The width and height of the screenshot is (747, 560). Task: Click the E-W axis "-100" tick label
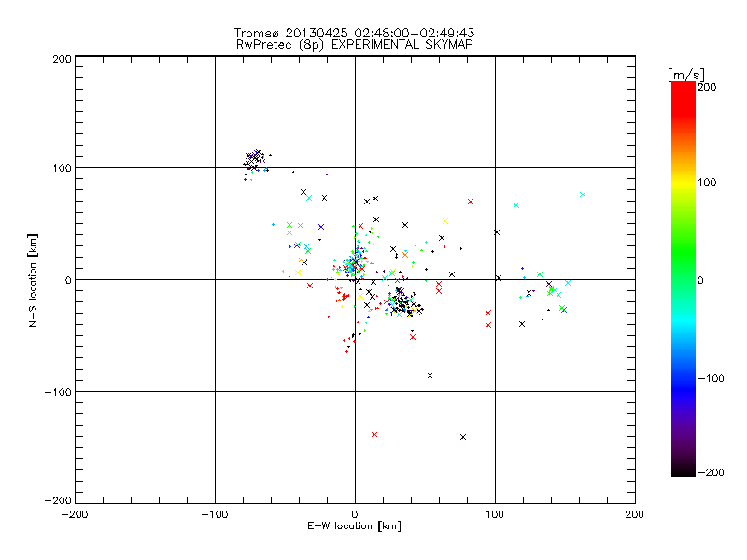point(215,514)
